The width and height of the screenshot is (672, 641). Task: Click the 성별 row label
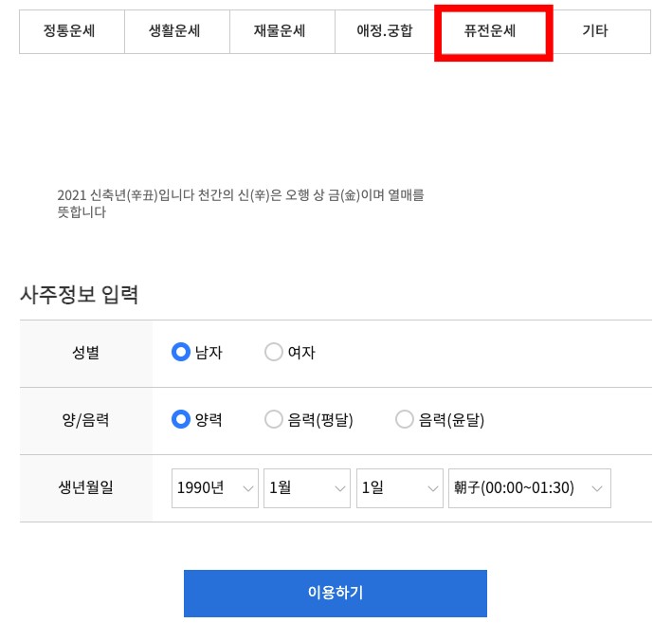(85, 353)
